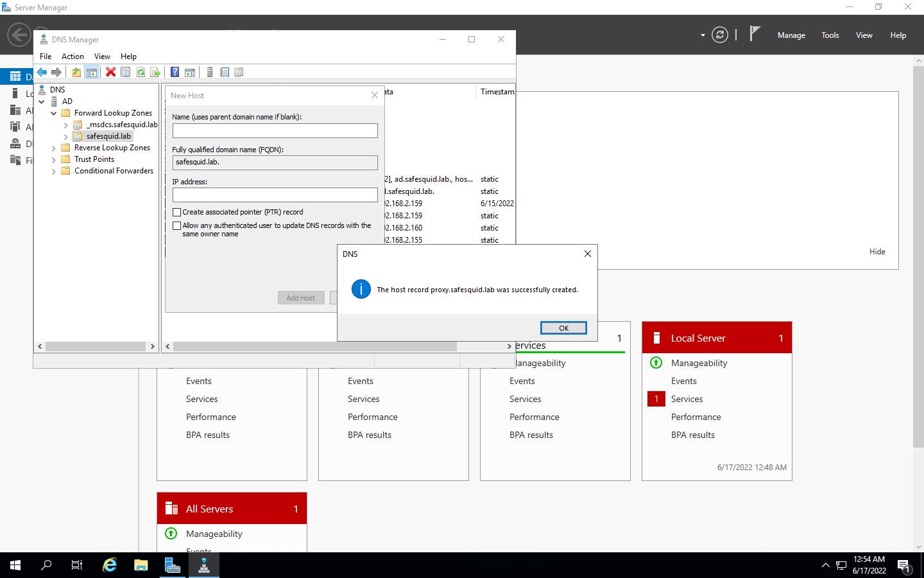The image size is (924, 578).
Task: Open the Action menu in DNS Manager
Action: 73,57
